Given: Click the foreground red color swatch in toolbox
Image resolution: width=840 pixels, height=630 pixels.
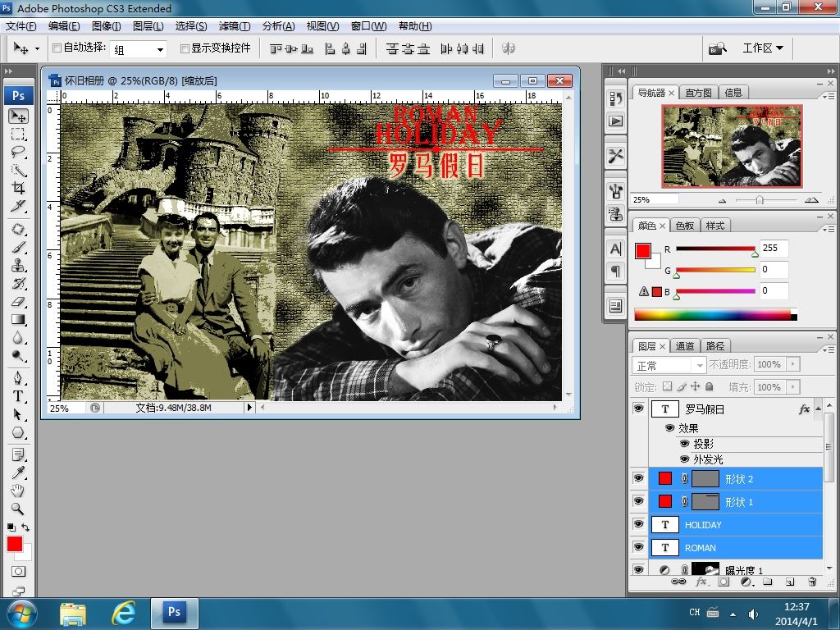Looking at the screenshot, I should pyautogui.click(x=15, y=545).
